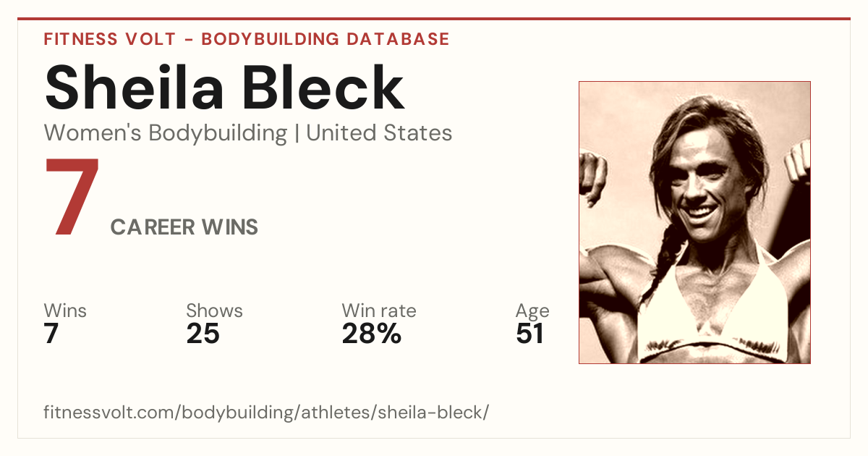
Task: Click the Fitness Volt Bodybuilding Database header
Action: point(247,39)
